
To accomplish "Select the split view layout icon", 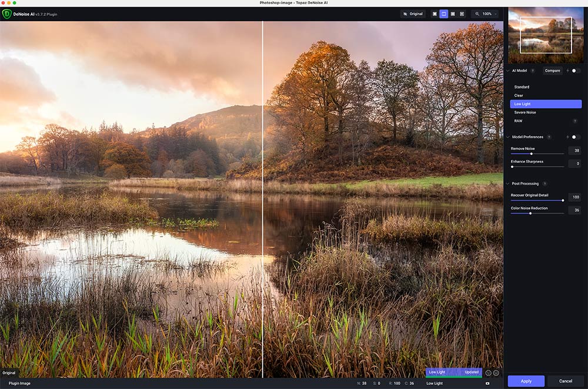I will tap(443, 14).
